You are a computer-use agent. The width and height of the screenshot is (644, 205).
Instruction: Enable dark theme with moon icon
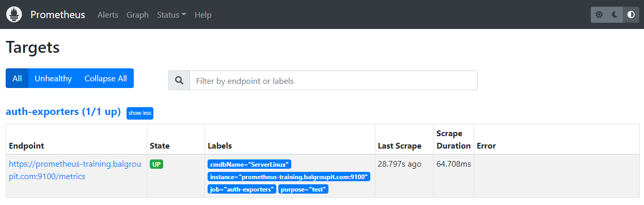[615, 14]
